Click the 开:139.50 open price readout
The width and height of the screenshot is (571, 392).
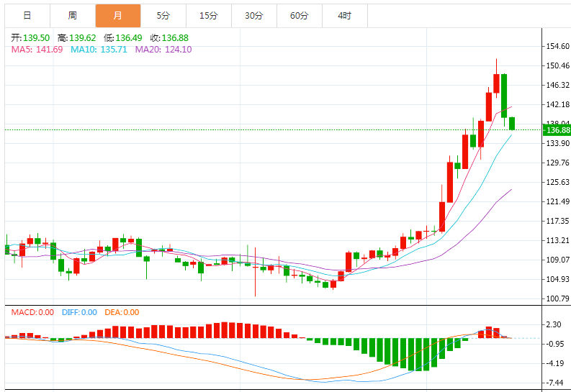[x=30, y=37]
